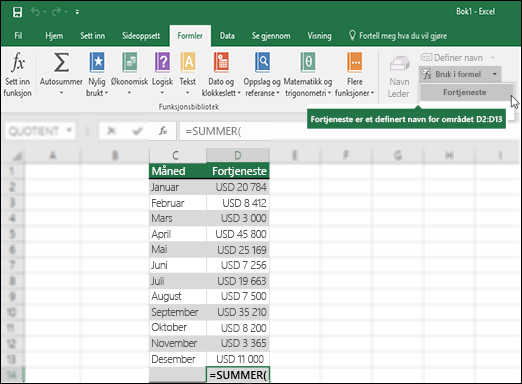Select cell with USD 7 500
The image size is (522, 384).
pos(238,296)
